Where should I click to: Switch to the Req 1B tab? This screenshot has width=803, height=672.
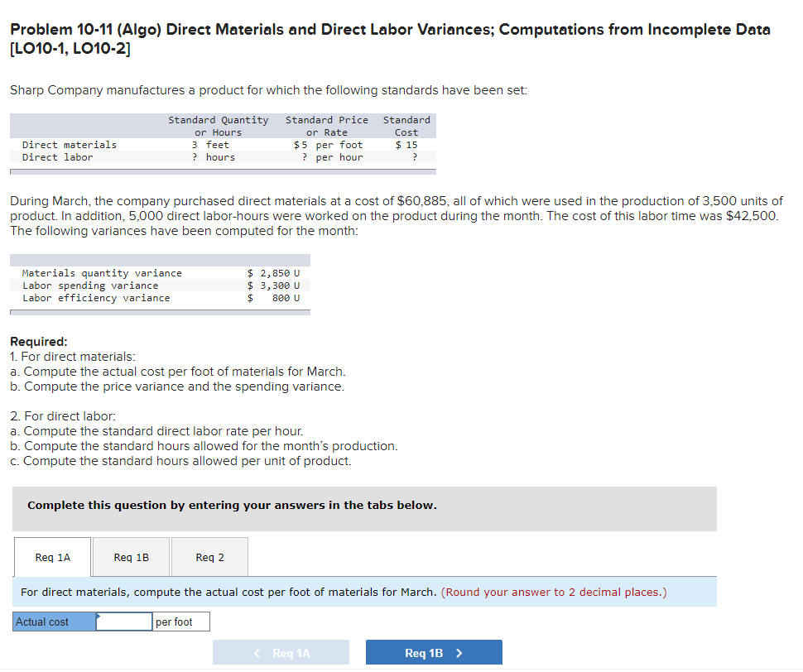[x=130, y=557]
